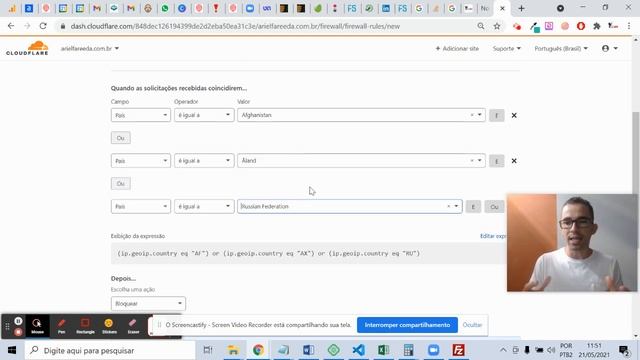640x360 pixels.
Task: Open the Português (Brasil) language menu
Action: coord(561,48)
